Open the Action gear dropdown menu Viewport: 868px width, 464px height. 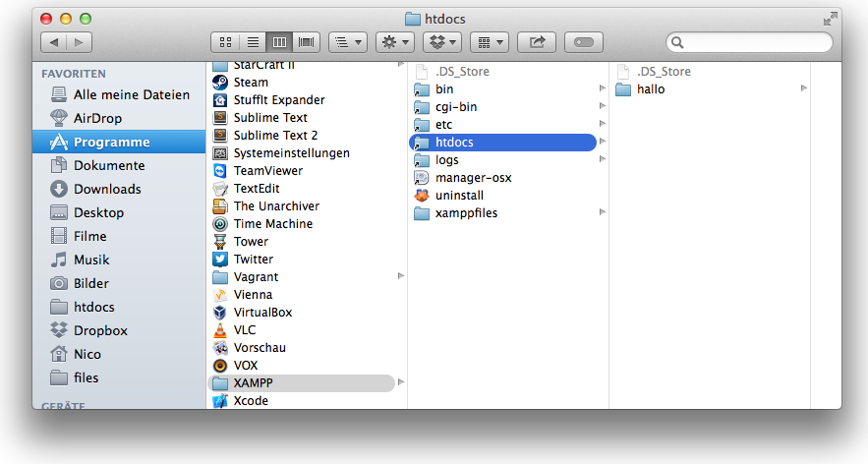pyautogui.click(x=394, y=42)
